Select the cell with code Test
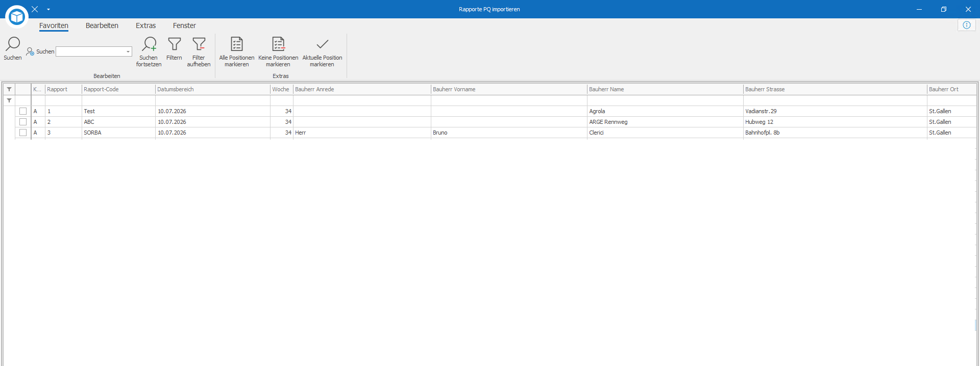This screenshot has height=366, width=980. (x=118, y=111)
